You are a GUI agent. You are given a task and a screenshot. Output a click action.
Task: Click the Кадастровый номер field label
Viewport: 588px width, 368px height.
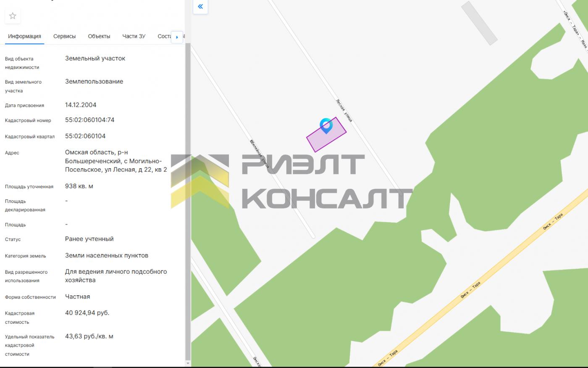click(x=28, y=121)
